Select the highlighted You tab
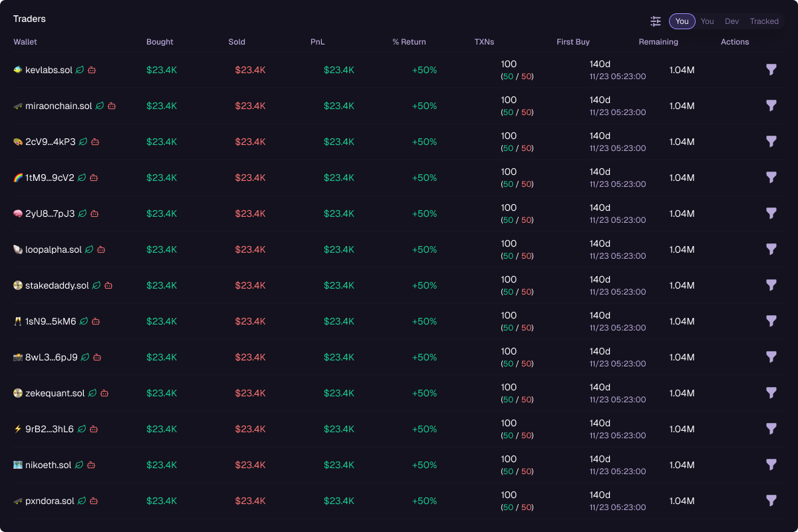This screenshot has width=798, height=532. (x=682, y=21)
